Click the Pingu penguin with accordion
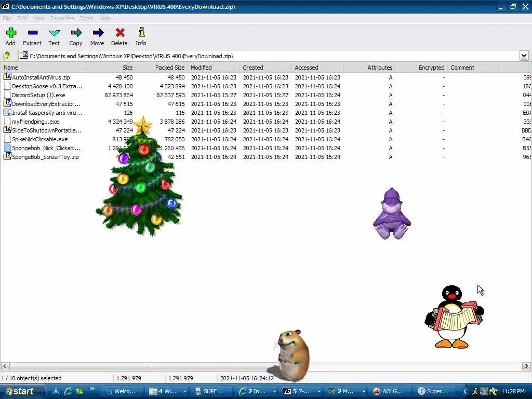The height and width of the screenshot is (399, 532). point(454,316)
